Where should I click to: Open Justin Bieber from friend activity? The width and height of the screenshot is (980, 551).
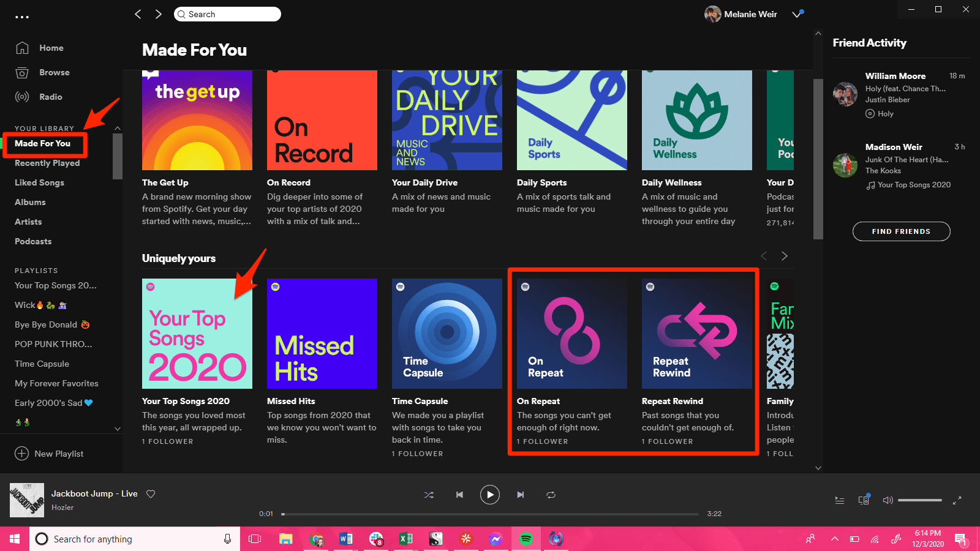click(x=888, y=100)
